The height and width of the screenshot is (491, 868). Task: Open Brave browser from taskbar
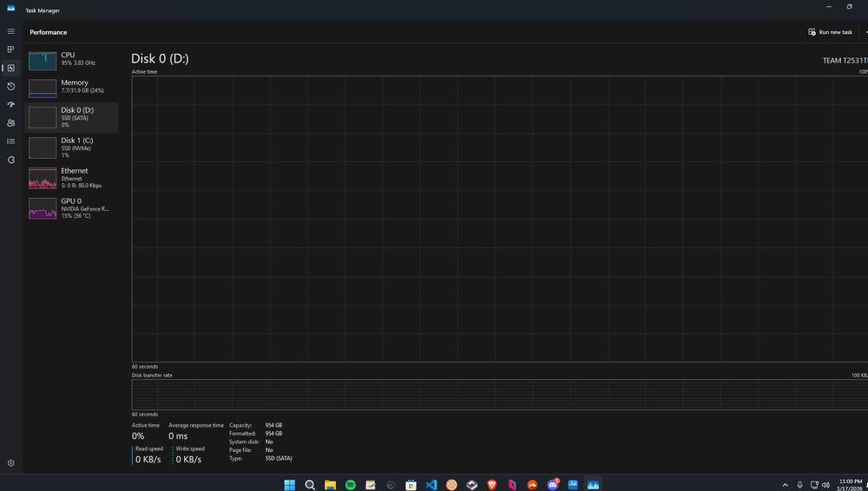coord(492,485)
